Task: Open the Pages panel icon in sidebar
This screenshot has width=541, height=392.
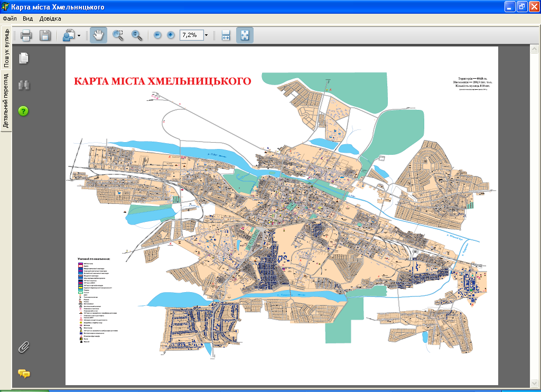Action: 24,58
